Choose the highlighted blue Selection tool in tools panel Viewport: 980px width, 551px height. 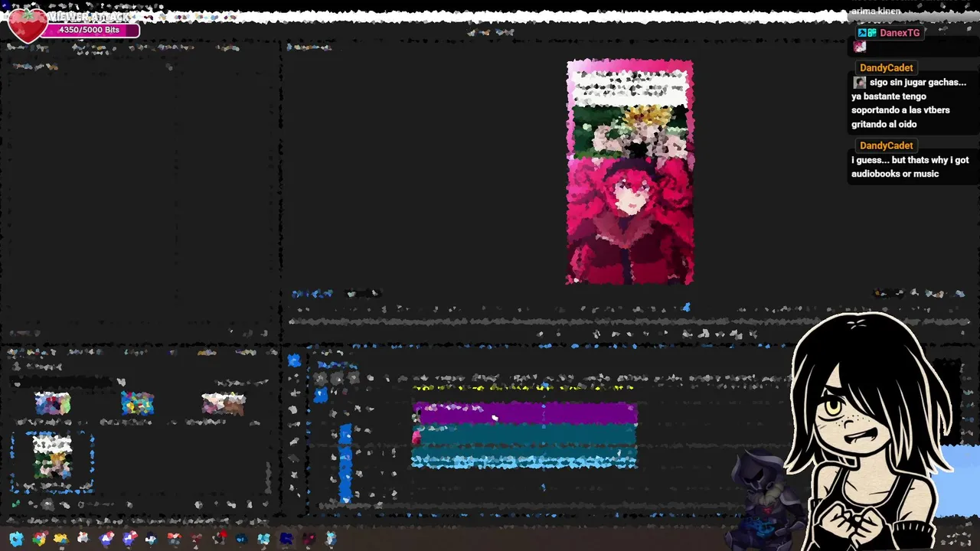pyautogui.click(x=295, y=360)
